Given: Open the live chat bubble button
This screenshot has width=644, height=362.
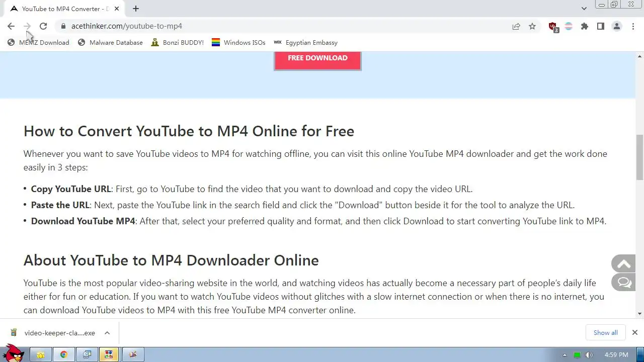Looking at the screenshot, I should (623, 283).
